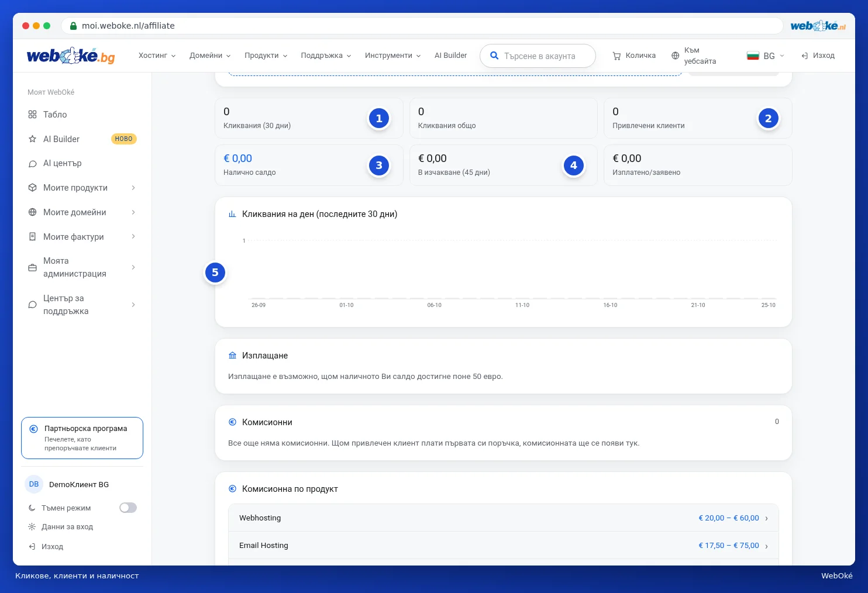Screen dimensions: 868x593
Task: Open Данни за вход gear icon
Action: (x=32, y=527)
